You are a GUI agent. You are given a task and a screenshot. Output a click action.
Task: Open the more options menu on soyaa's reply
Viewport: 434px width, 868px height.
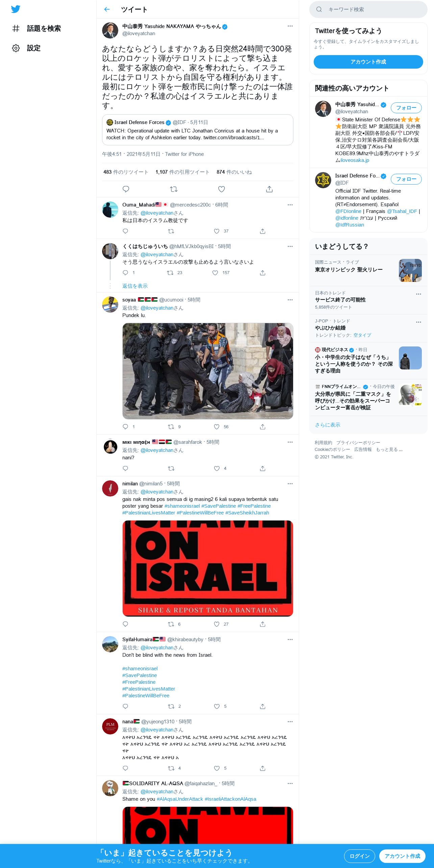pos(290,300)
